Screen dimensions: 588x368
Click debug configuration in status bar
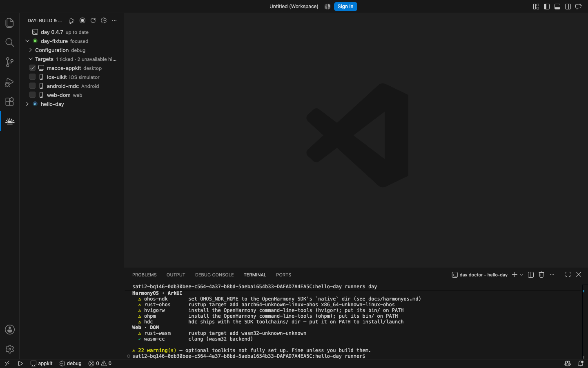pyautogui.click(x=71, y=364)
